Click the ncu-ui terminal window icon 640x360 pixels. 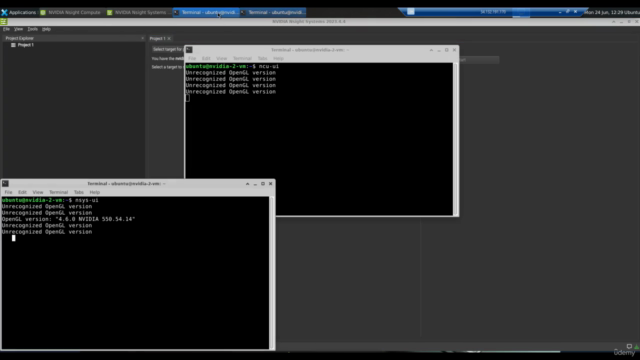(189, 50)
